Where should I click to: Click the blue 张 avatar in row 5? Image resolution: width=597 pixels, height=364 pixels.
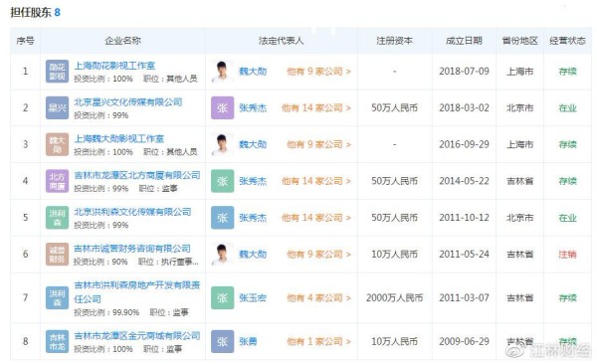[x=222, y=218]
